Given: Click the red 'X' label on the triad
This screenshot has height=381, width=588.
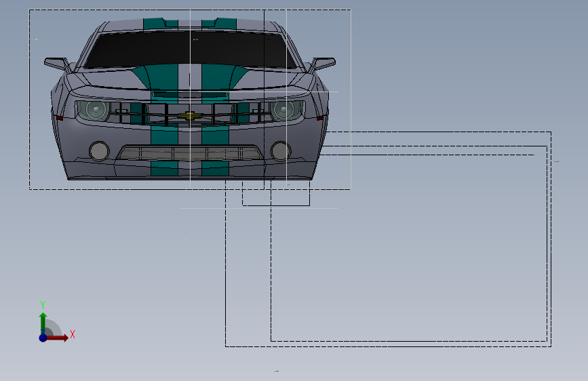Looking at the screenshot, I should (x=73, y=334).
